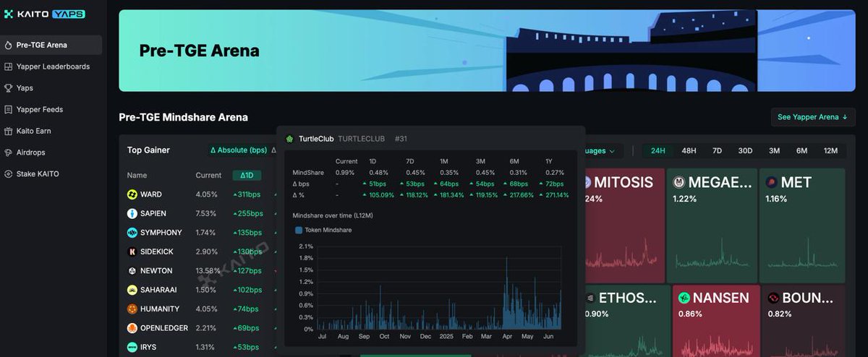Viewport: 868px width, 357px height.
Task: Click the WARD token logo
Action: [x=132, y=194]
